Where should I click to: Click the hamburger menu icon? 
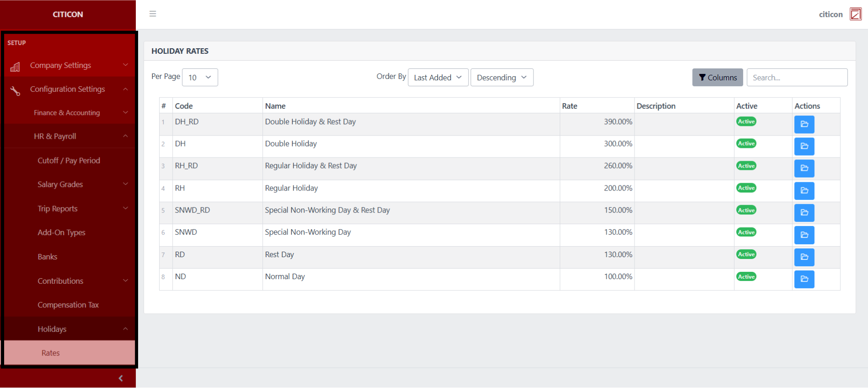point(153,14)
